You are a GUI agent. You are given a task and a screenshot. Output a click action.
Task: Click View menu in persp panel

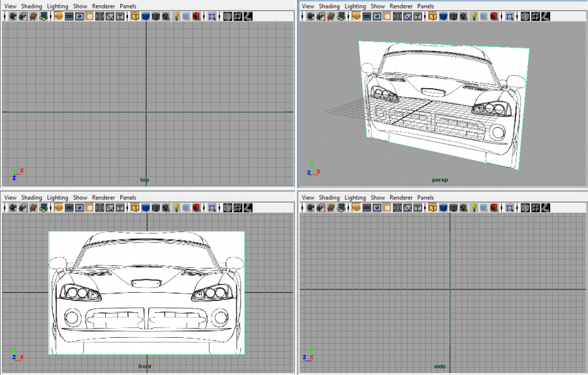click(x=308, y=6)
